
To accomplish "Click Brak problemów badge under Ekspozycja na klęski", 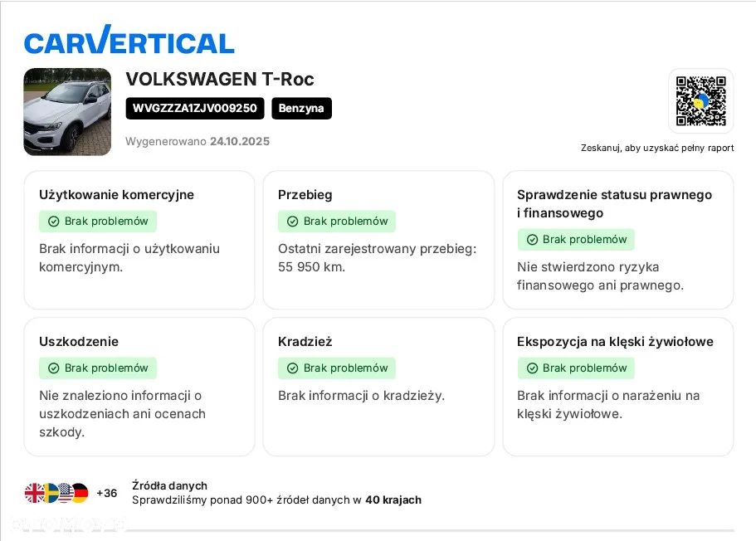I will (576, 368).
